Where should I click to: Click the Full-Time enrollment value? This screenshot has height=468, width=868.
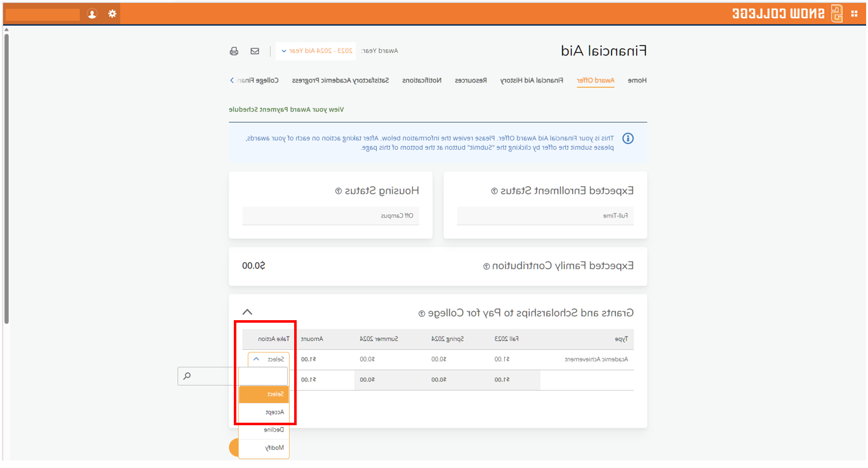[615, 216]
